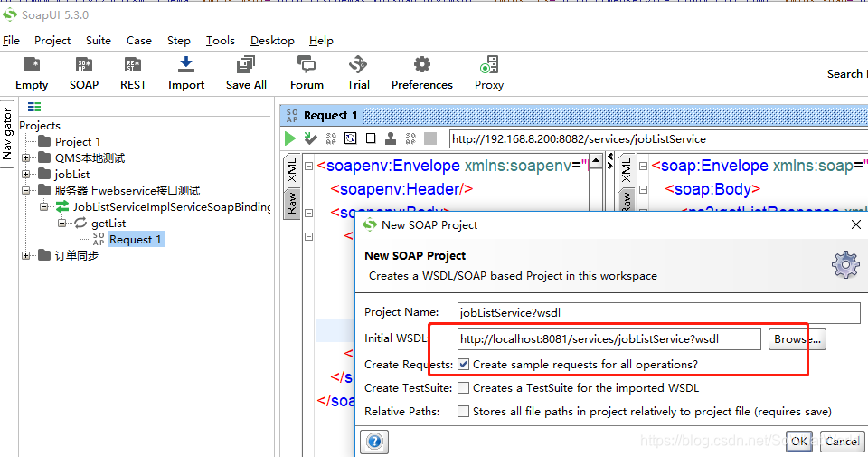The height and width of the screenshot is (457, 868).
Task: Collapse 服务器上webservice接口测试 project node
Action: (25, 191)
